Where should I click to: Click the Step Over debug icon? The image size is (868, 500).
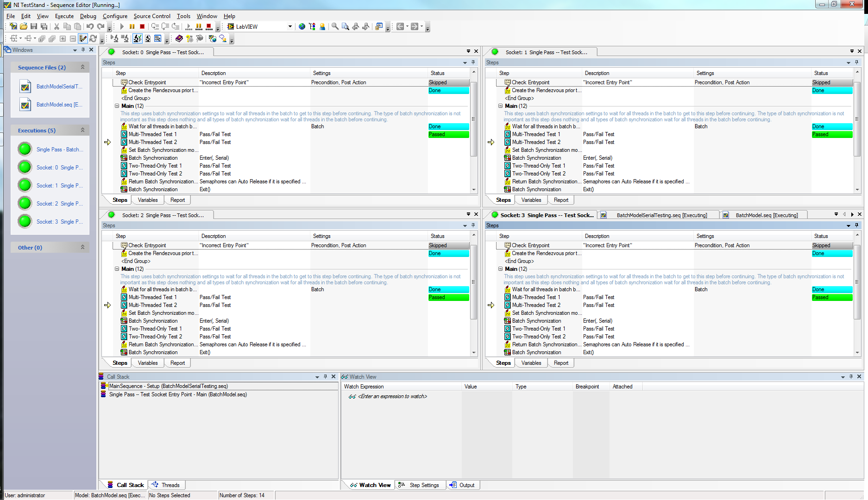(x=165, y=26)
